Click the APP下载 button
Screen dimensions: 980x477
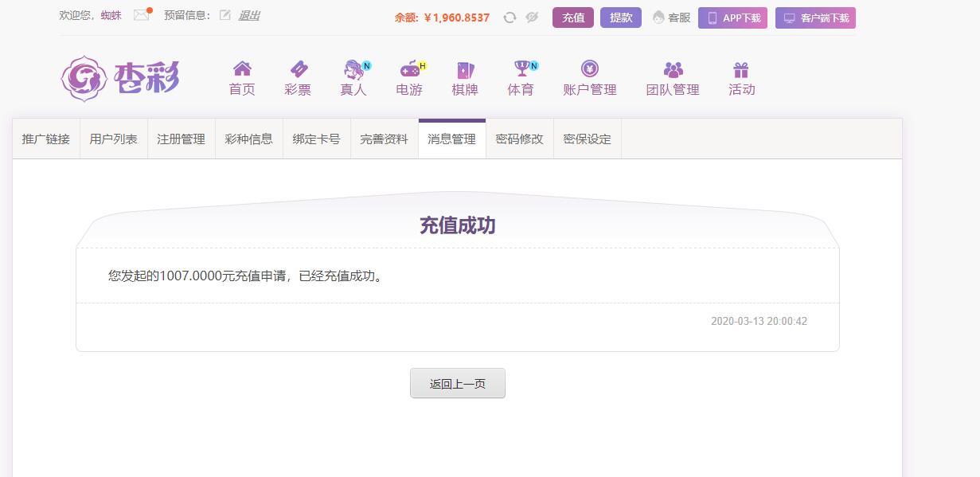coord(732,18)
